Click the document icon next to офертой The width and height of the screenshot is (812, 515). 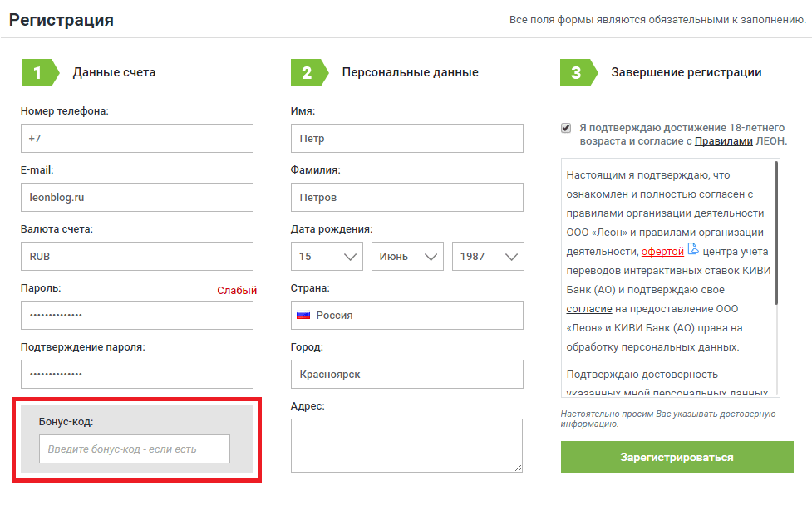(693, 249)
